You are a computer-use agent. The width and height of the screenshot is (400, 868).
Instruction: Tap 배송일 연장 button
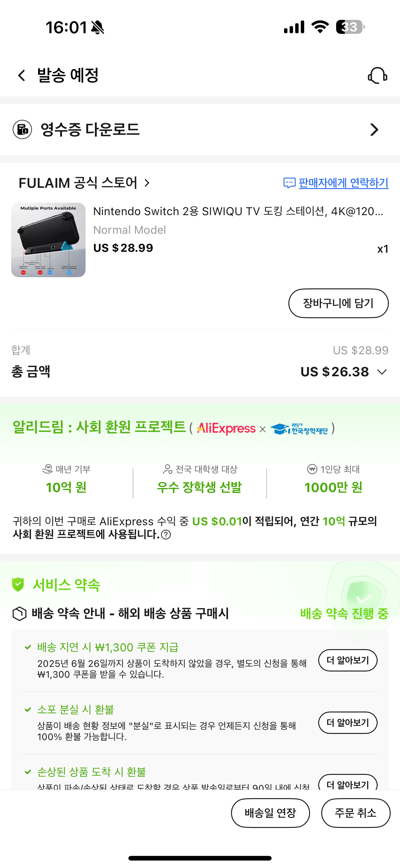pos(270,813)
